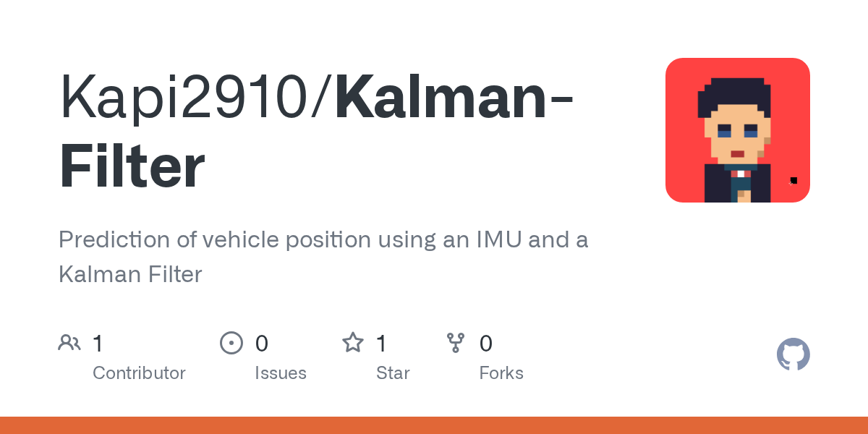
Task: Click the Issues label
Action: click(281, 373)
